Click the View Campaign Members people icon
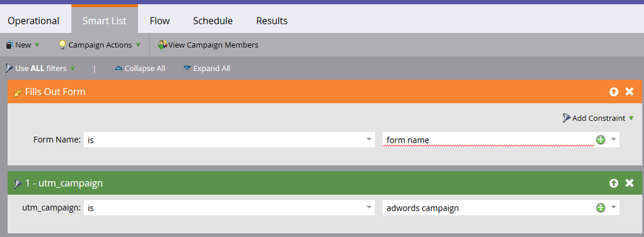Viewport: 644px width, 237px height. pyautogui.click(x=162, y=45)
